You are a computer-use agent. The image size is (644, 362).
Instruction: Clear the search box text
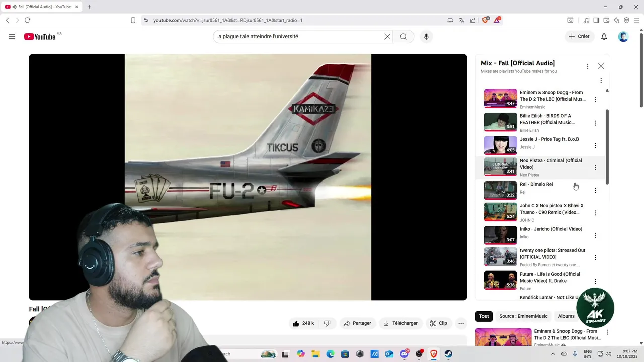[387, 36]
